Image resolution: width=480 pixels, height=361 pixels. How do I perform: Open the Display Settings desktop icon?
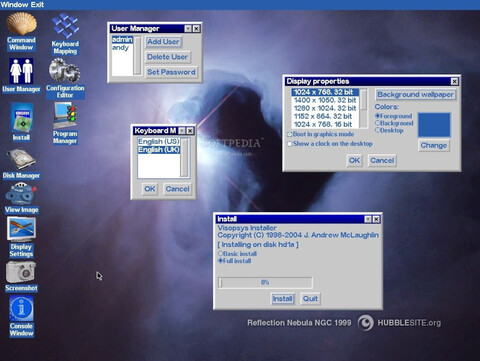tap(21, 229)
